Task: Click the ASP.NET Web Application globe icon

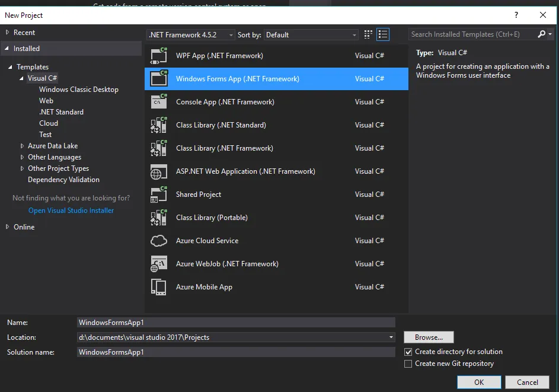Action: tap(159, 171)
